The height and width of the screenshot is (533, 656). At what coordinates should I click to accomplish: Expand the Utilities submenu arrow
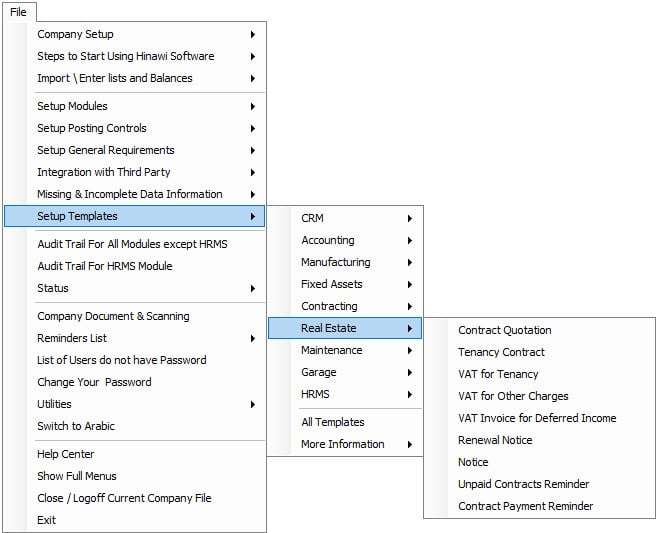(253, 404)
